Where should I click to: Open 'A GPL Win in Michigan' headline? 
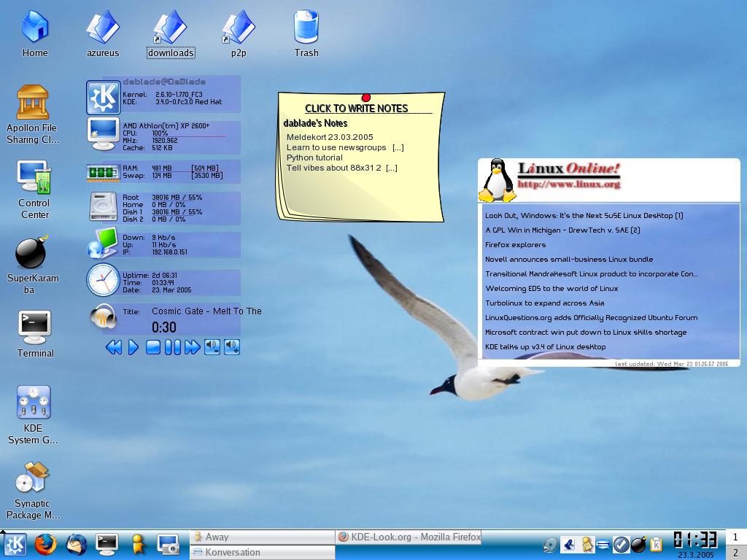pyautogui.click(x=562, y=230)
